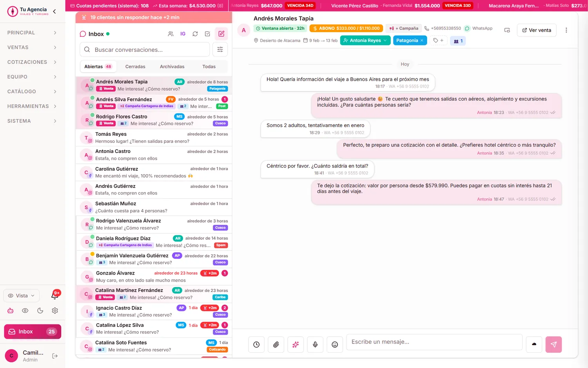Viewport: 588px width, 368px height.
Task: Focus the Escribe un mensaje input
Action: 434,342
